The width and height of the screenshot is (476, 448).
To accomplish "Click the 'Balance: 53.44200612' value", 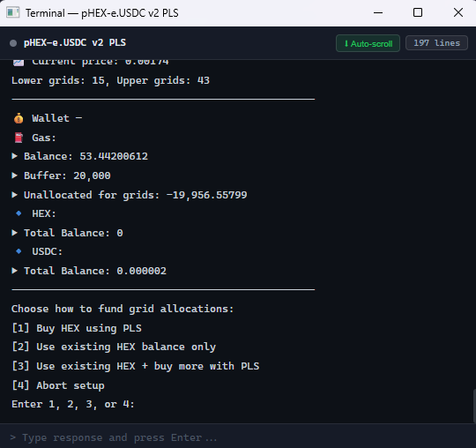I will click(x=86, y=156).
